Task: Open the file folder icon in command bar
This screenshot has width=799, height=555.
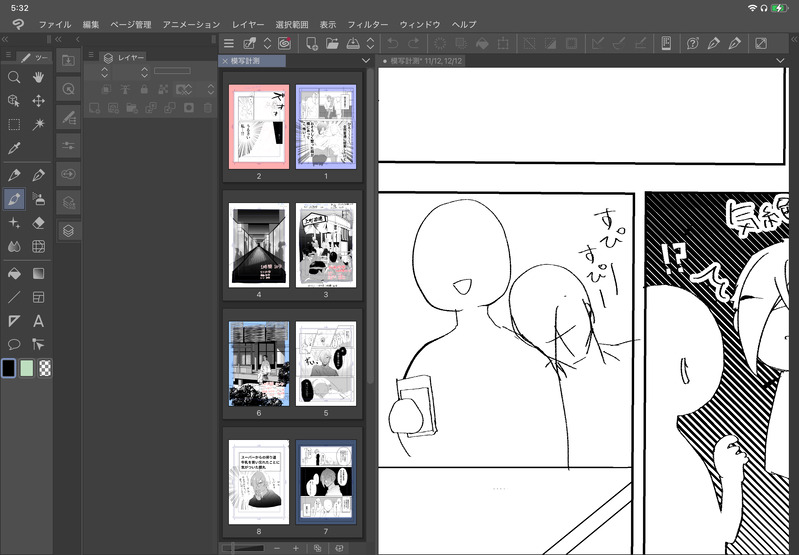Action: coord(332,43)
